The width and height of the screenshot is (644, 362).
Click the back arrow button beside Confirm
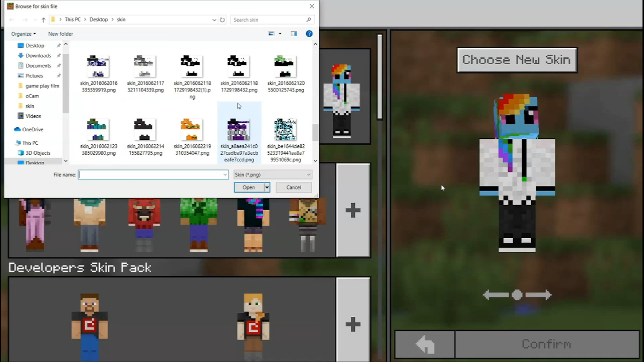425,344
